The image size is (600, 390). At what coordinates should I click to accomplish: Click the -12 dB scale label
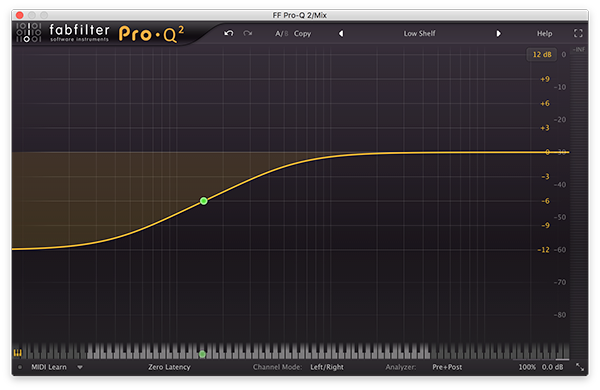pos(544,250)
